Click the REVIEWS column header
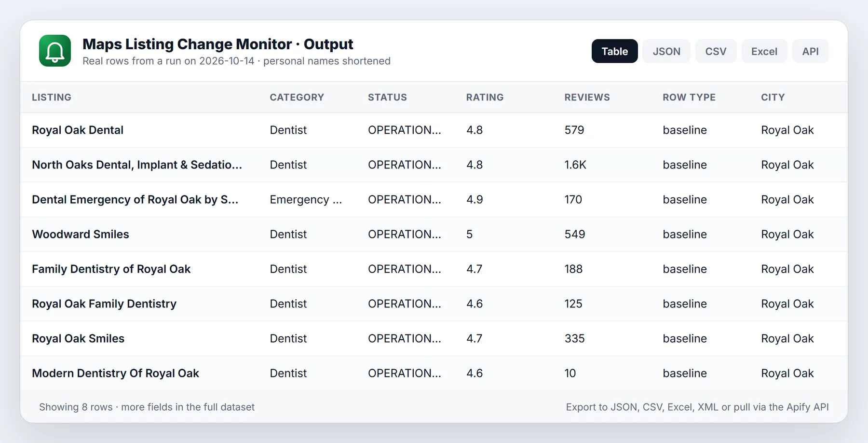Screen dimensions: 868x443 pyautogui.click(x=587, y=97)
